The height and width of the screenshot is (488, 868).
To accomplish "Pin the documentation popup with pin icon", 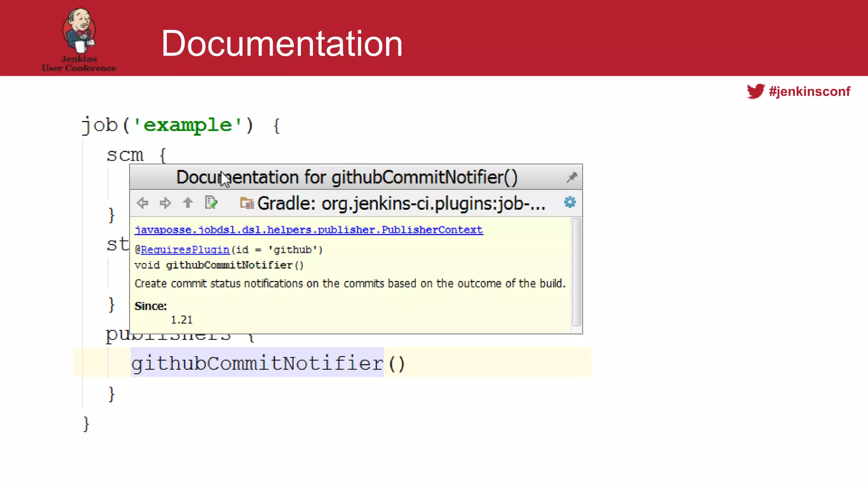I will click(572, 177).
